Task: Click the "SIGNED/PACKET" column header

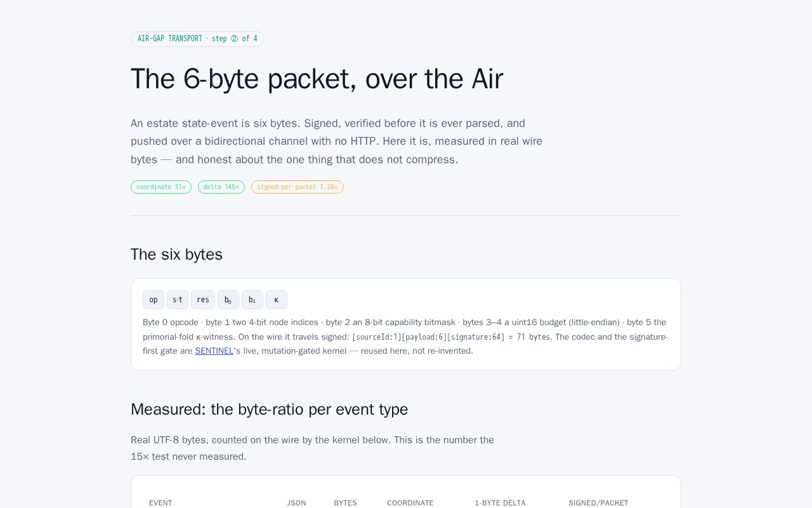Action: click(x=598, y=503)
